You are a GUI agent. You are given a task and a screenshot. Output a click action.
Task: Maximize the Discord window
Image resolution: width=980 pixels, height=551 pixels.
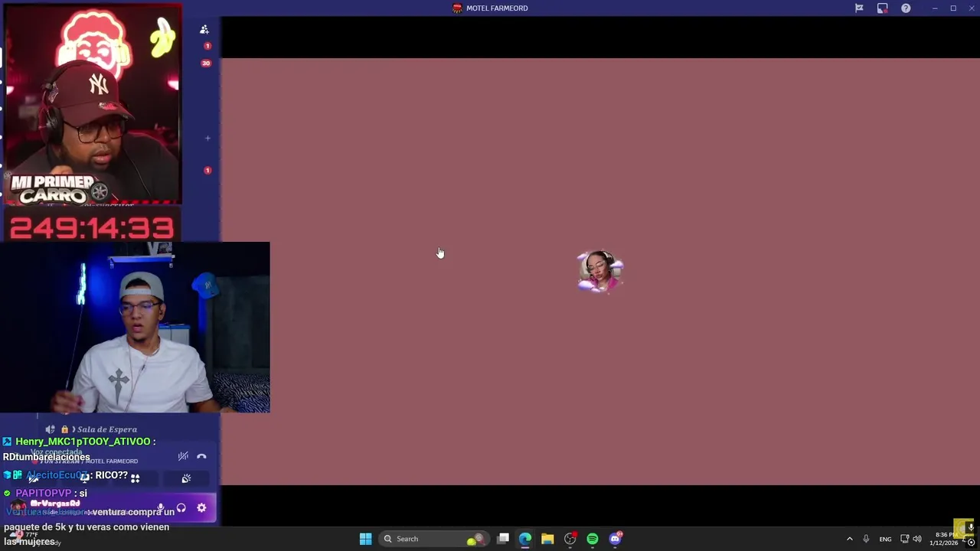click(953, 8)
